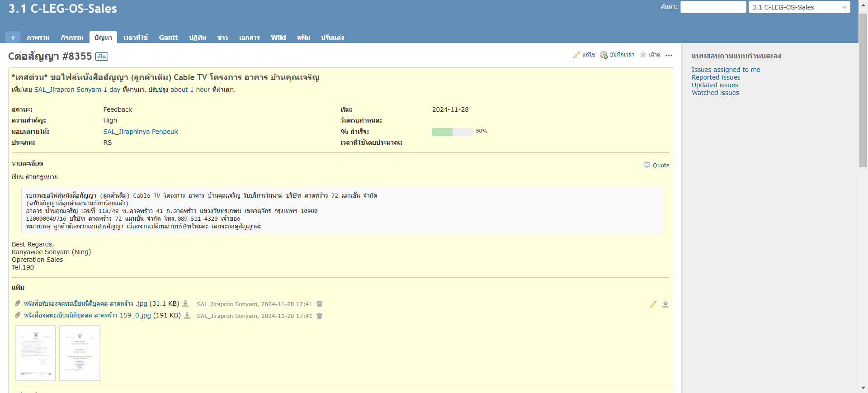Click the Quote speech bubble icon
This screenshot has height=393, width=868.
[647, 165]
